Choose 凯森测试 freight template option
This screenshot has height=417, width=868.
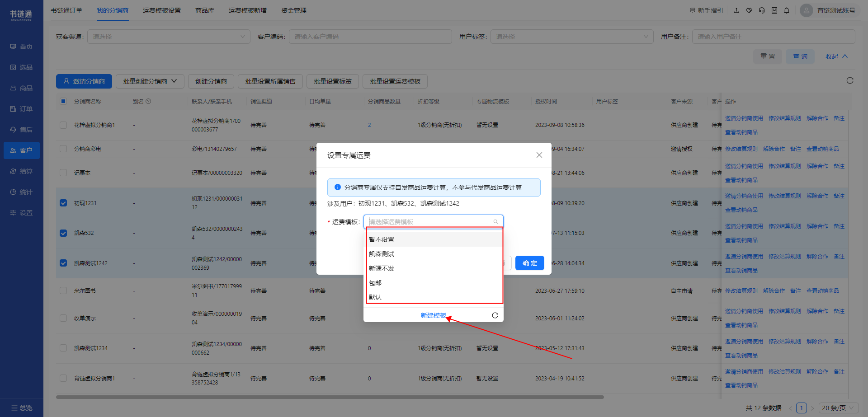pyautogui.click(x=434, y=254)
